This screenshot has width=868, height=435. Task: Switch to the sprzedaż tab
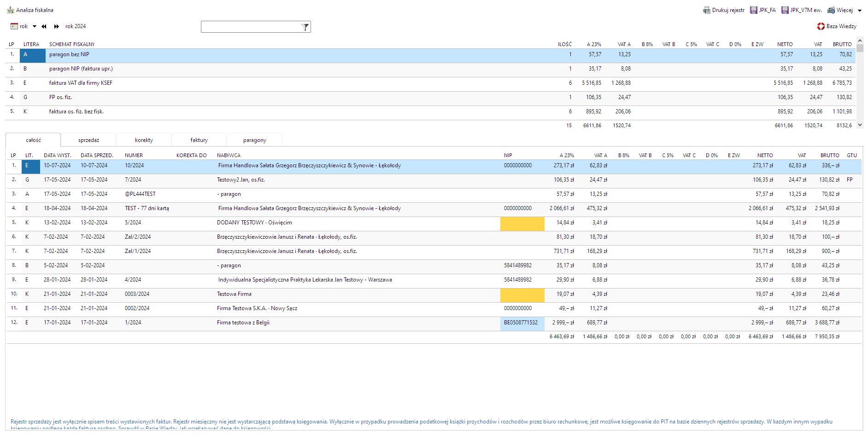(88, 140)
